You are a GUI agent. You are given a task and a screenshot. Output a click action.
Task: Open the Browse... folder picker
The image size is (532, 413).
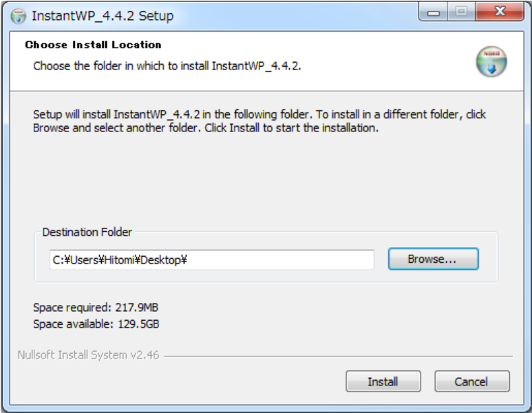pyautogui.click(x=434, y=259)
